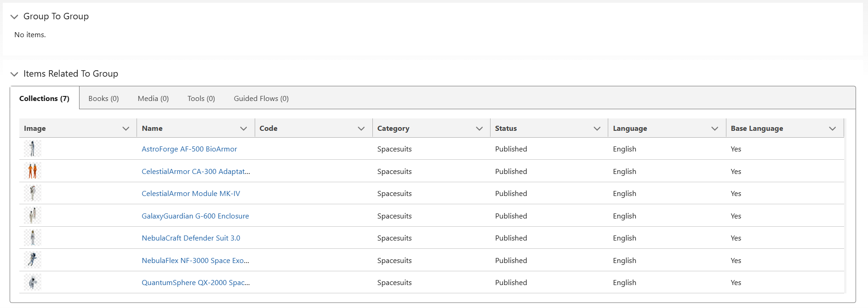This screenshot has width=868, height=308.
Task: Open the Media (0) tab
Action: coord(153,99)
